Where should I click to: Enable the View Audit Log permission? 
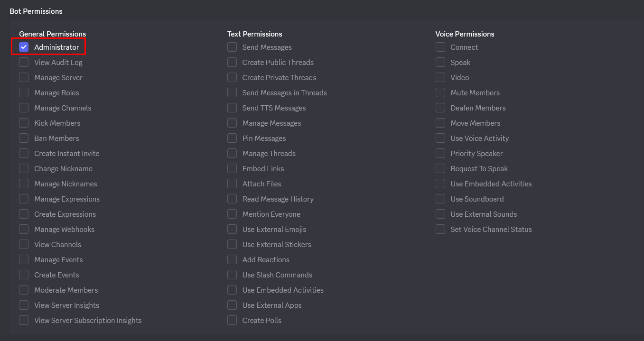pos(24,63)
